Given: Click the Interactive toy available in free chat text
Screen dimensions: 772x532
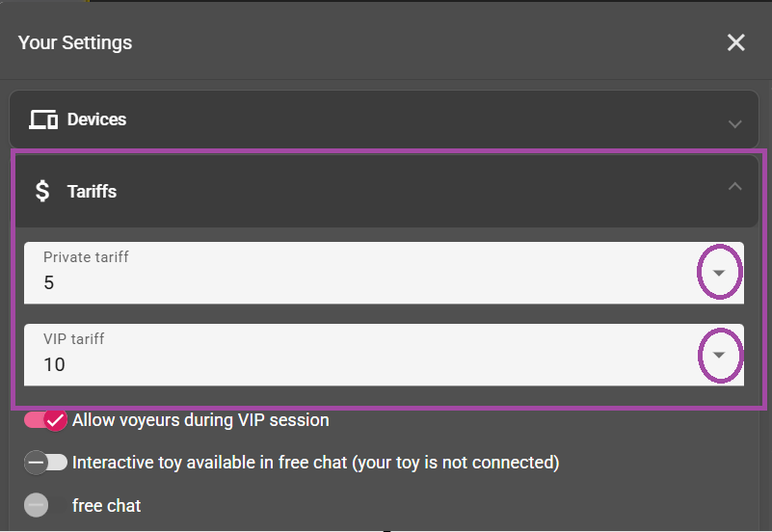Looking at the screenshot, I should tap(315, 463).
